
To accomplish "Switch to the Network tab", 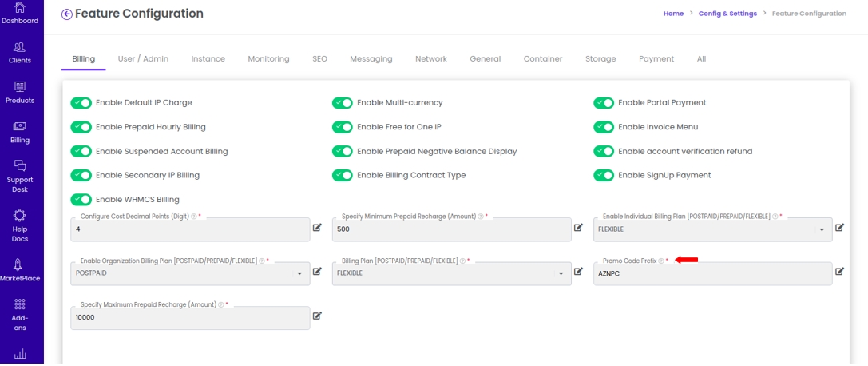I will (431, 58).
